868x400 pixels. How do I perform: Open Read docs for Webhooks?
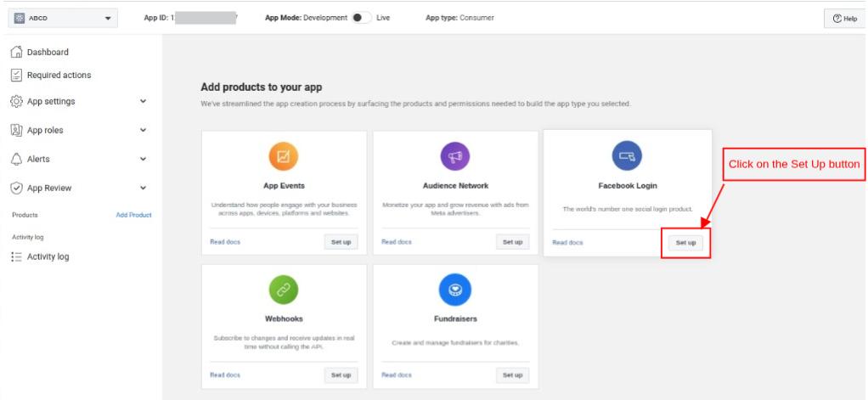(225, 375)
